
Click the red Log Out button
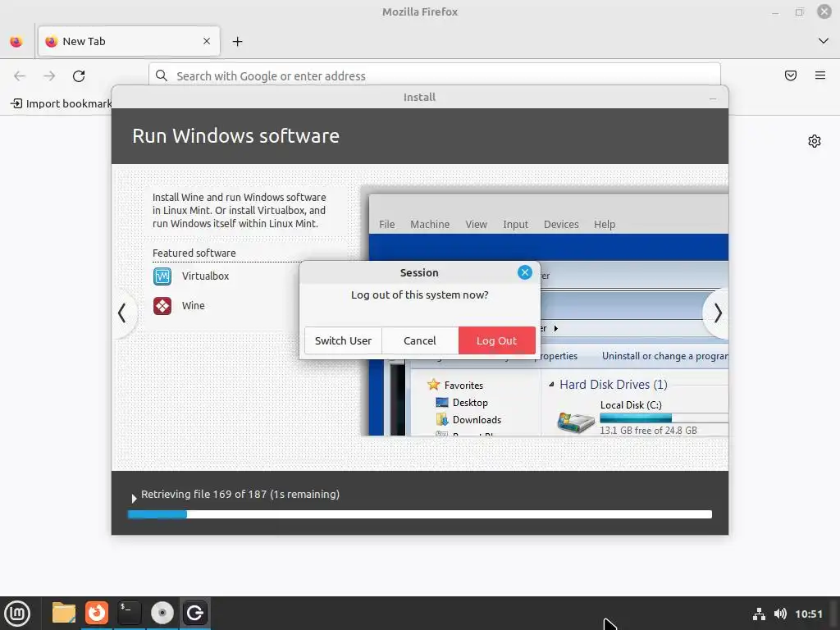click(496, 340)
